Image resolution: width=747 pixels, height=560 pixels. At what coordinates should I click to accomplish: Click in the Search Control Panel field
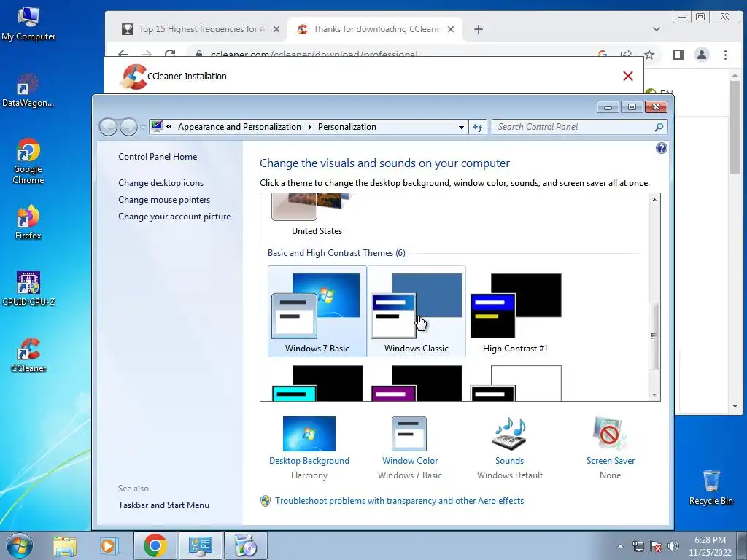[x=572, y=127]
